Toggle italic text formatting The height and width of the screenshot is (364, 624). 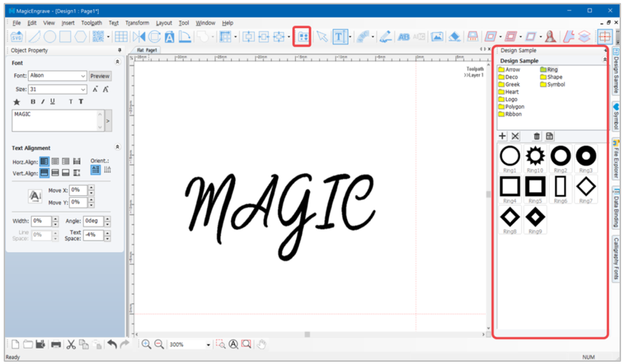(42, 102)
